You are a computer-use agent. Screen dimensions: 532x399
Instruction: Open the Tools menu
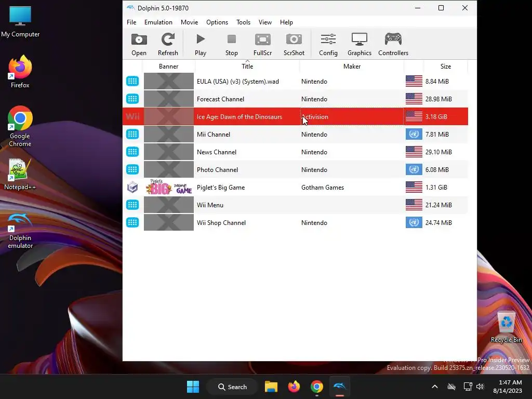point(243,22)
